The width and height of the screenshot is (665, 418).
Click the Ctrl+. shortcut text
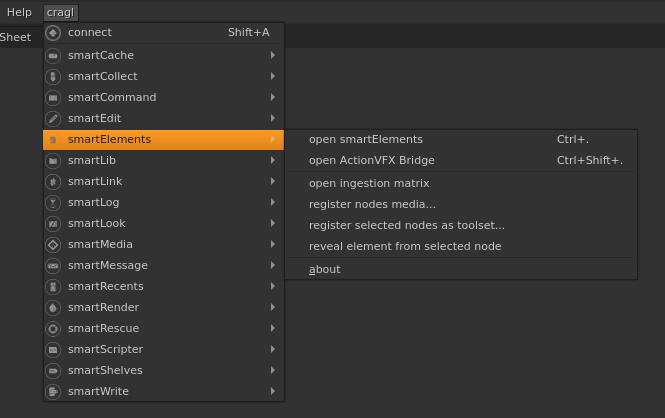point(573,139)
